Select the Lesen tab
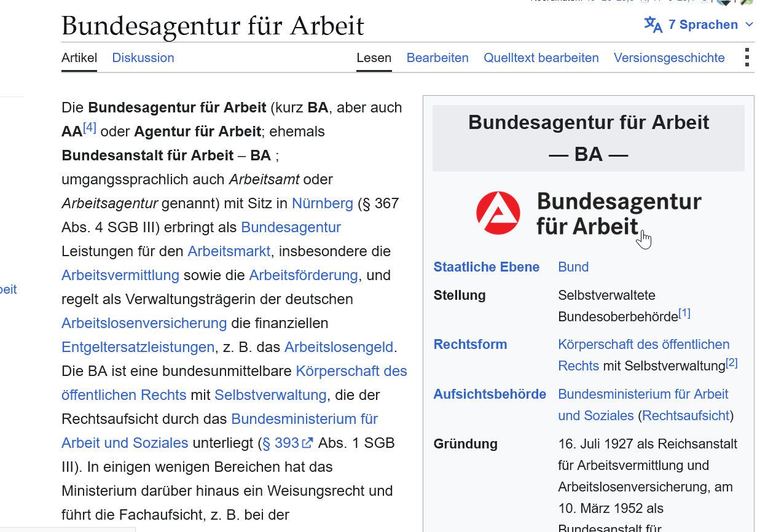 coord(374,58)
